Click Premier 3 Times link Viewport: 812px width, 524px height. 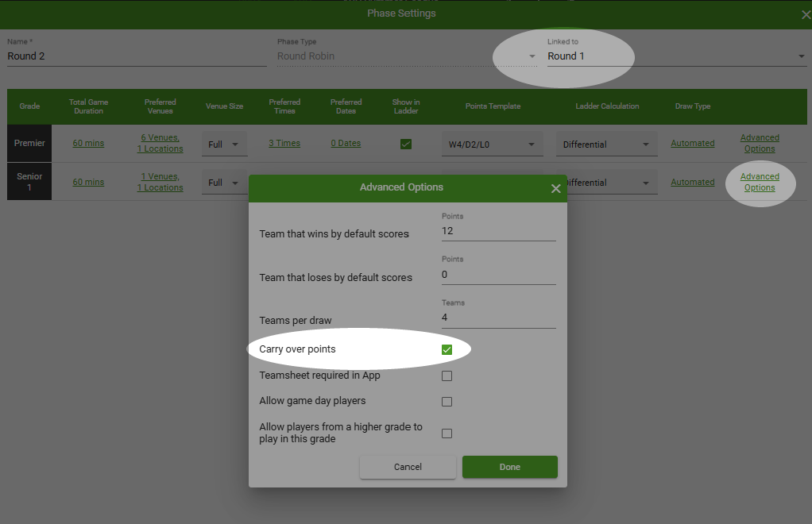284,143
